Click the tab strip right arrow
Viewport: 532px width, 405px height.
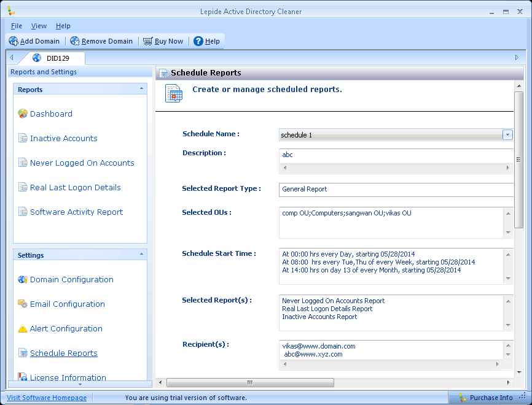(517, 57)
